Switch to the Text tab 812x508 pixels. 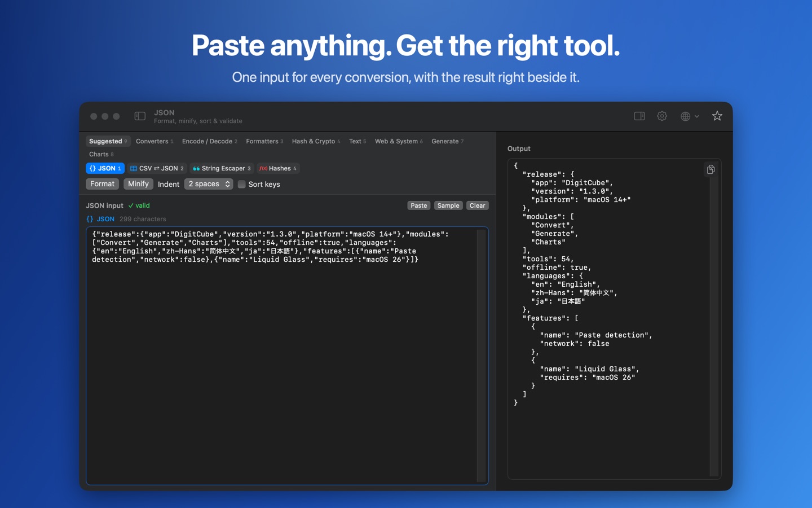click(358, 141)
